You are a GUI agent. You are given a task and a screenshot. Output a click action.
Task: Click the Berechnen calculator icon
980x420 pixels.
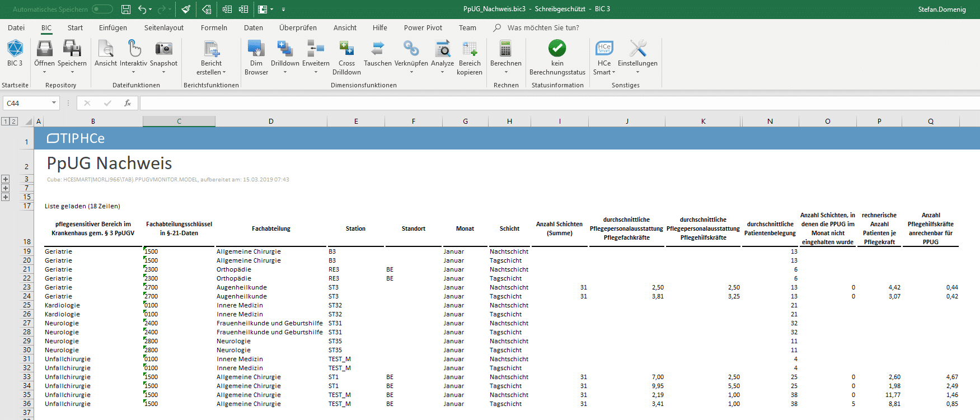point(505,49)
